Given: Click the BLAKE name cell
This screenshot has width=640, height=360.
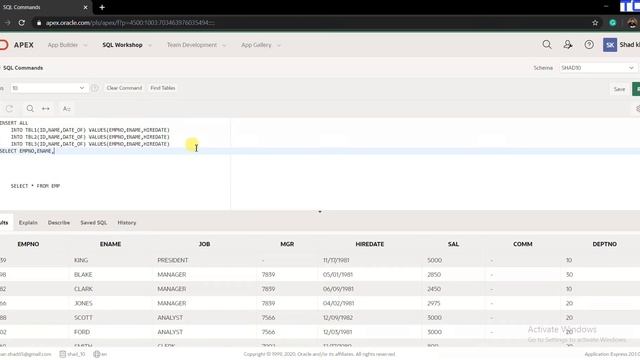Looking at the screenshot, I should 83,275.
